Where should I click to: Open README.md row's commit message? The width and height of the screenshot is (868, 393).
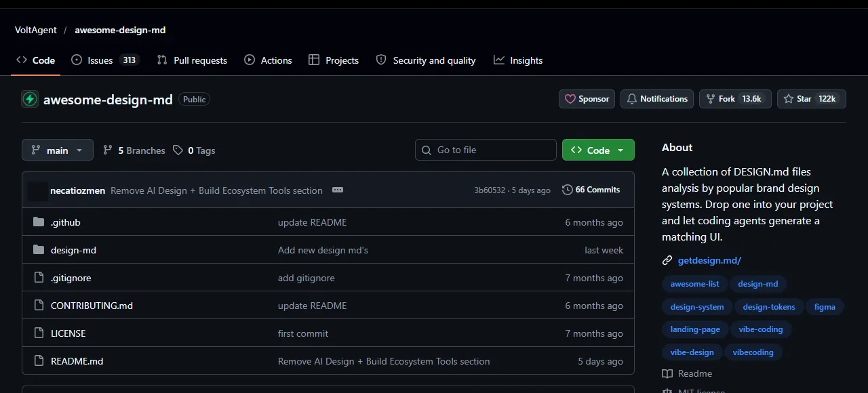pyautogui.click(x=384, y=361)
